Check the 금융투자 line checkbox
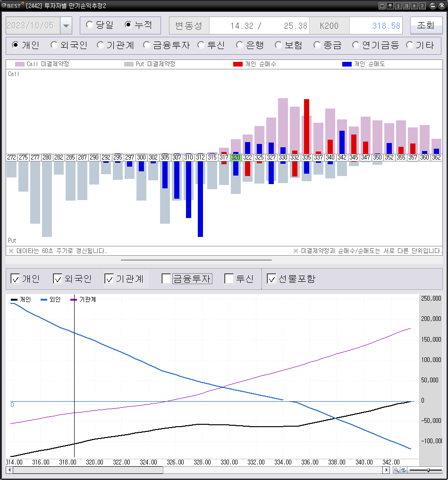This screenshot has width=448, height=480. click(x=166, y=278)
